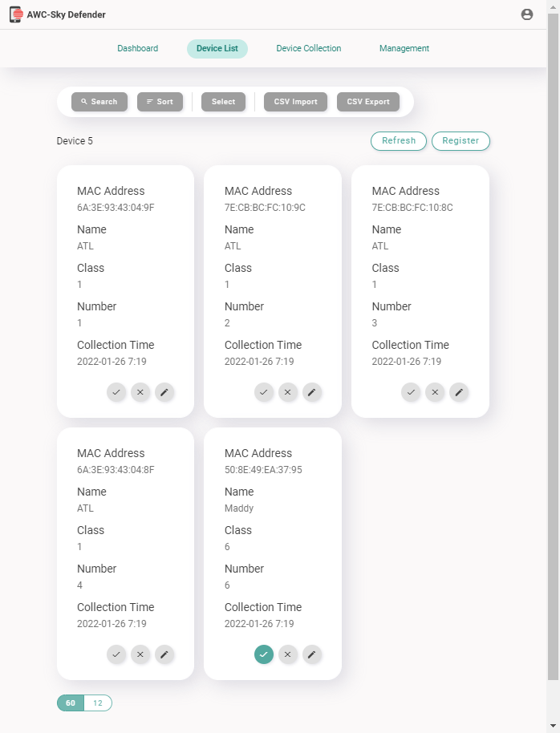Click X icon on Maddy device
Screen dimensions: 560x733
[x=287, y=654]
